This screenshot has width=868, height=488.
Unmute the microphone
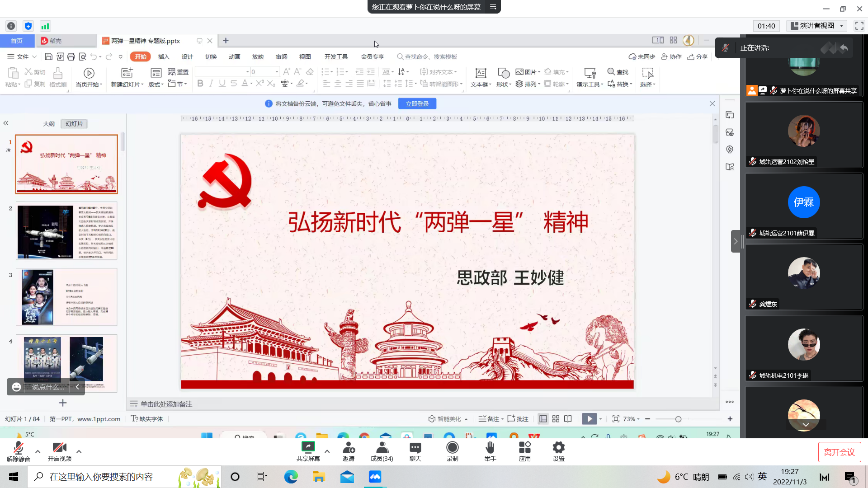[19, 451]
